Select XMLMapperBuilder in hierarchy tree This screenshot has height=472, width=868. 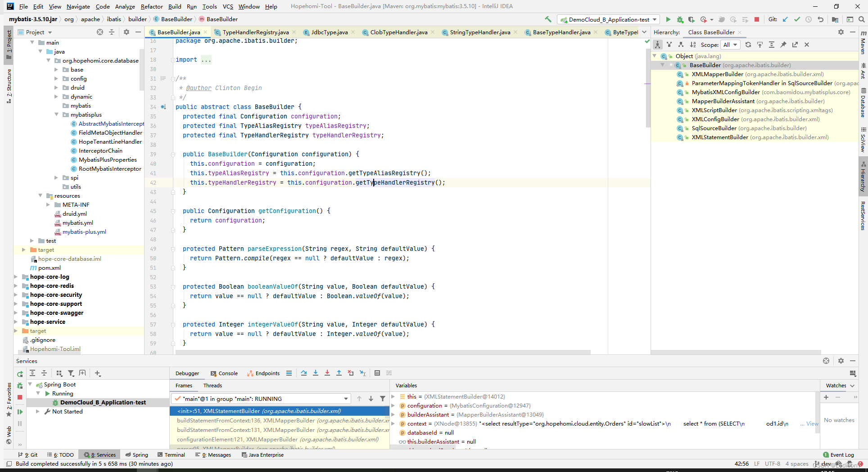717,74
